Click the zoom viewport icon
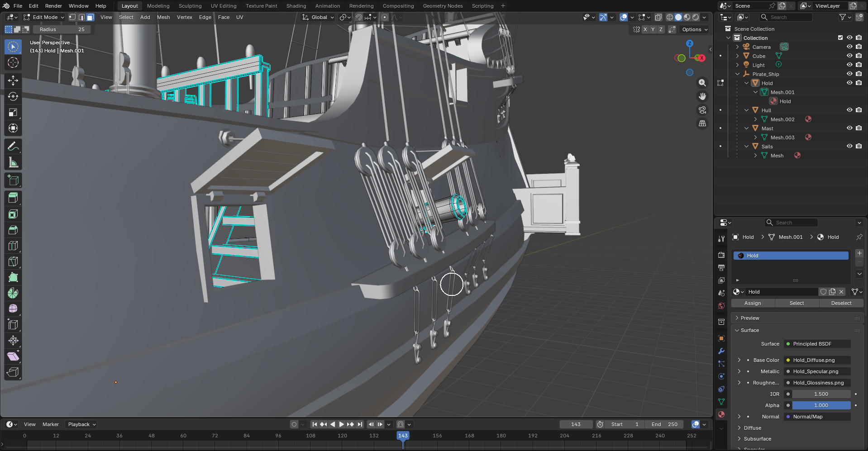Viewport: 868px width, 451px height. [702, 83]
